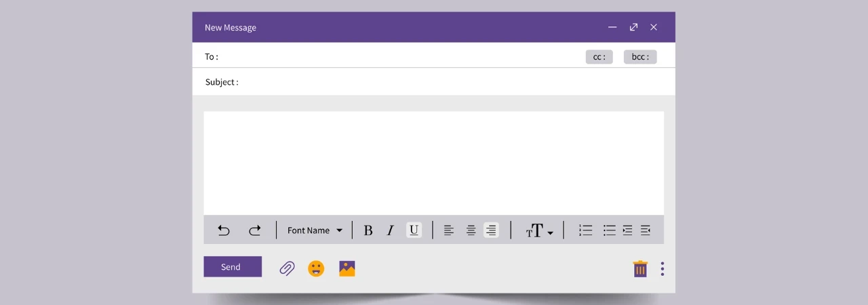Open the font size dropdown
This screenshot has height=305, width=868.
coord(540,231)
